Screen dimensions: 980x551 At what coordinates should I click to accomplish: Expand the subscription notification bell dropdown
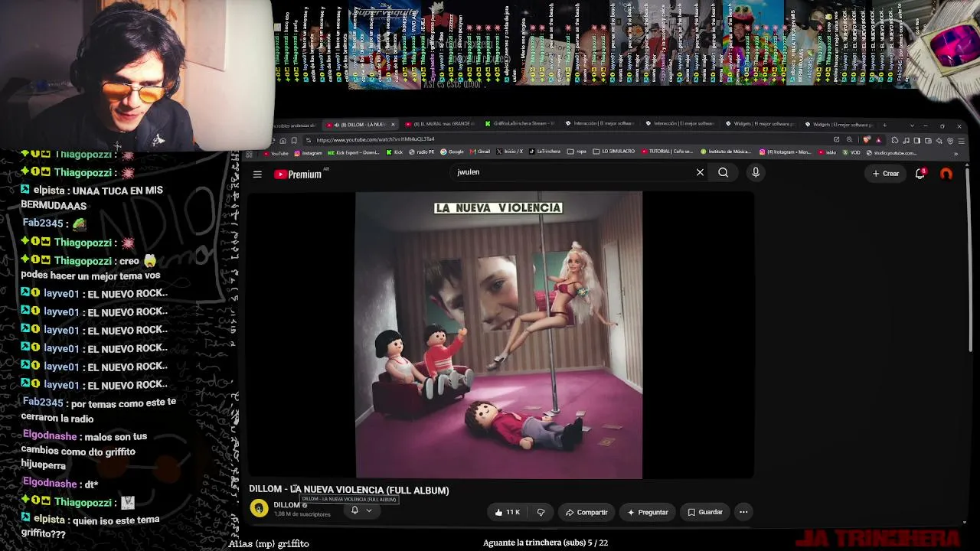coord(361,510)
